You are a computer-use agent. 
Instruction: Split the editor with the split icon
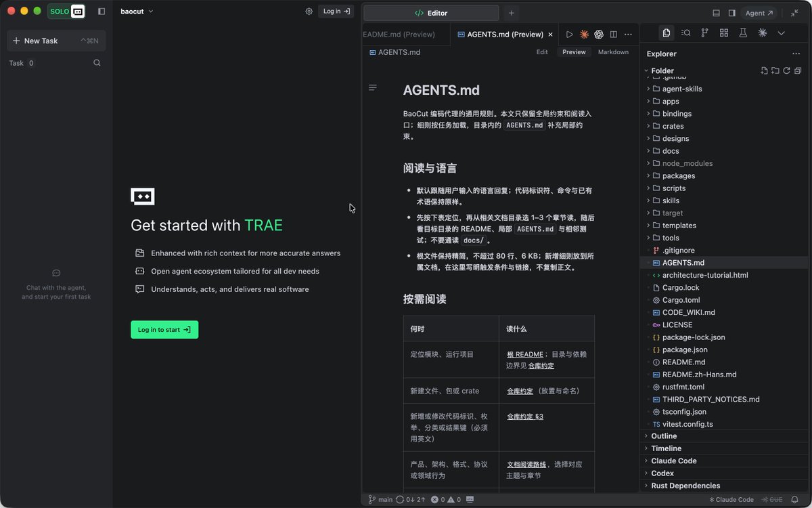tap(613, 35)
